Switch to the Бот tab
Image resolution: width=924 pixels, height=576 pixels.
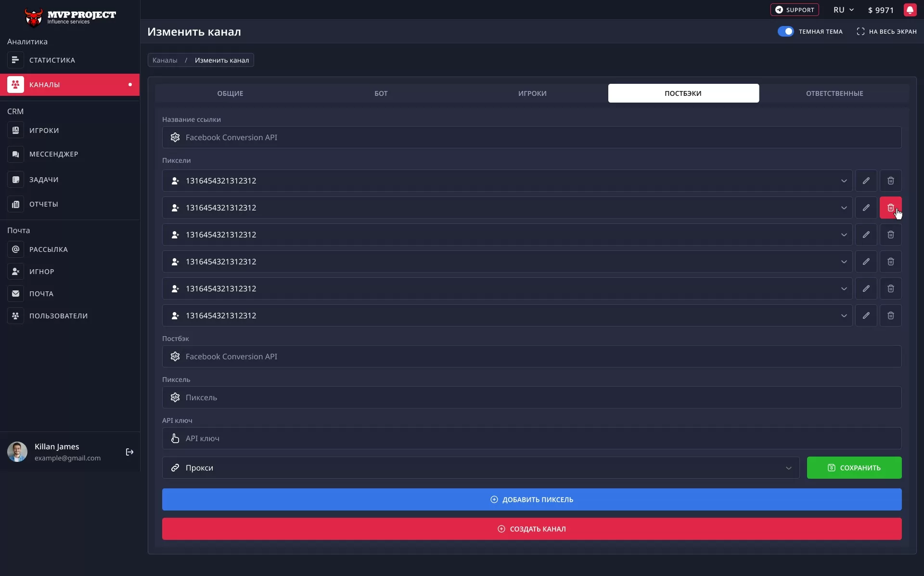click(381, 93)
